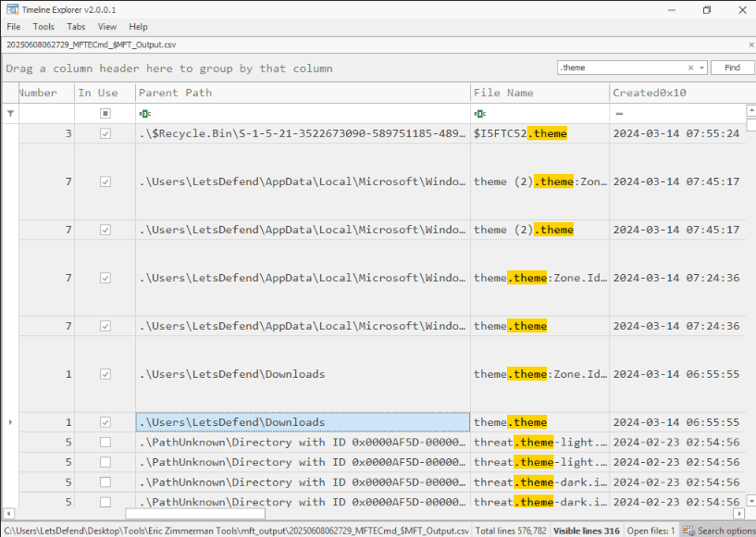Click the Find button
This screenshot has width=756, height=537.
click(732, 68)
